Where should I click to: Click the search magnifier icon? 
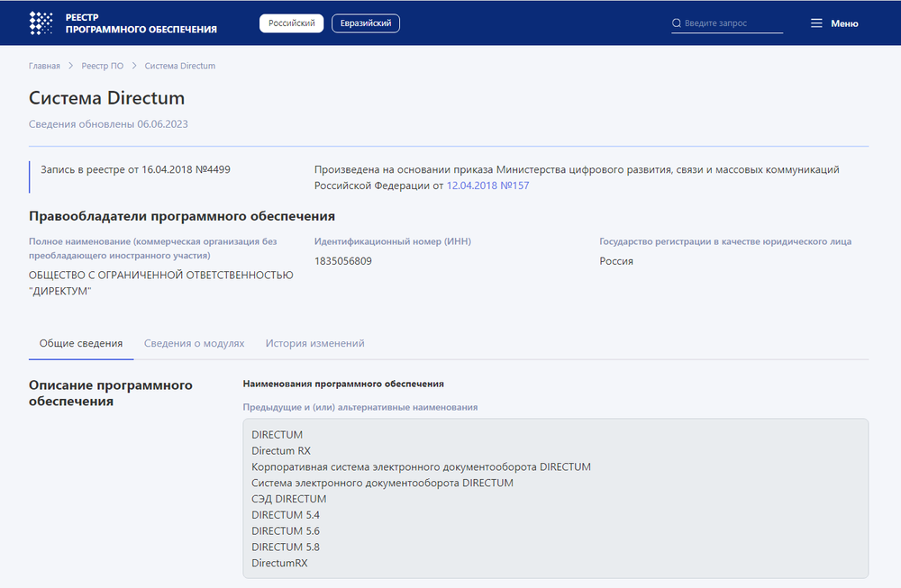click(677, 23)
